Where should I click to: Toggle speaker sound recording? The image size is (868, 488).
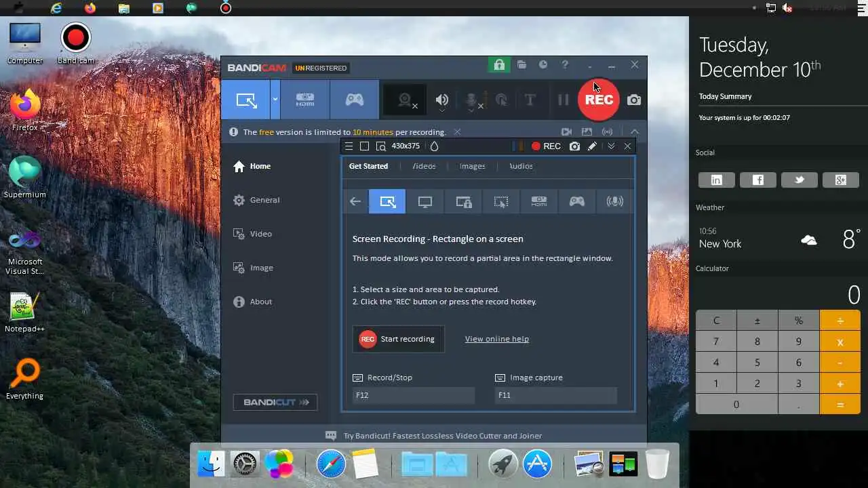441,100
